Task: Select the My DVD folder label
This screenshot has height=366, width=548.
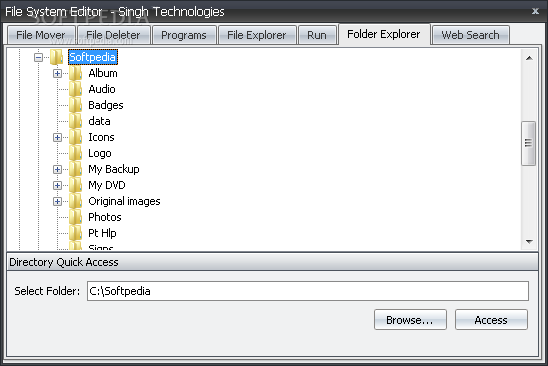Action: [x=107, y=185]
